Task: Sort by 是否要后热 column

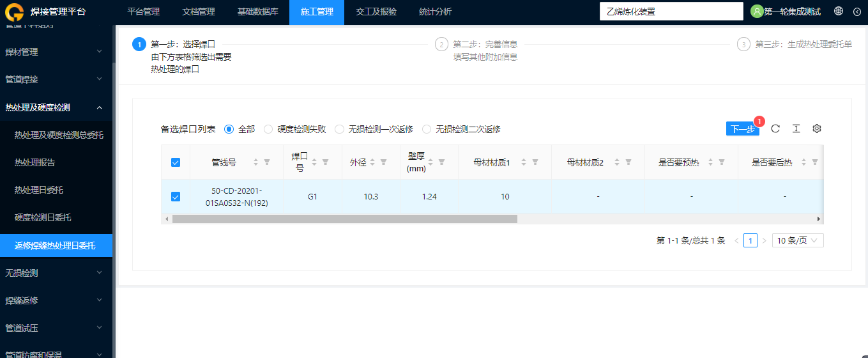Action: point(804,162)
